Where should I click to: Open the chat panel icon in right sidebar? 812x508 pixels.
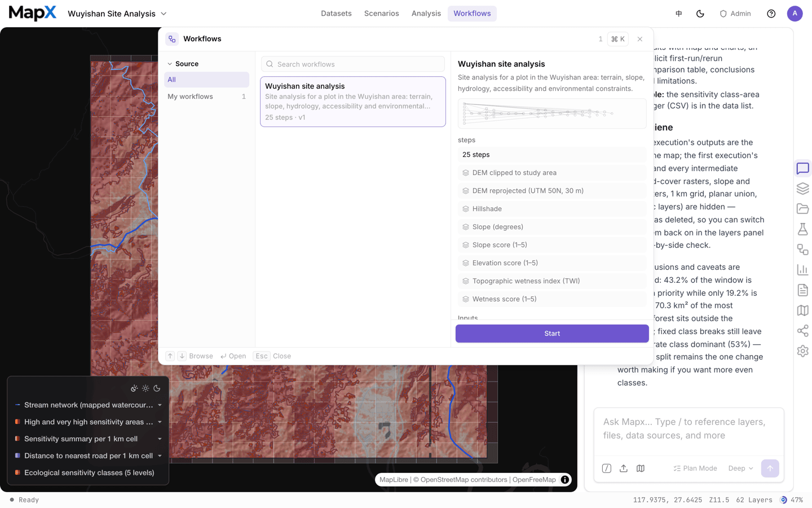tap(802, 168)
